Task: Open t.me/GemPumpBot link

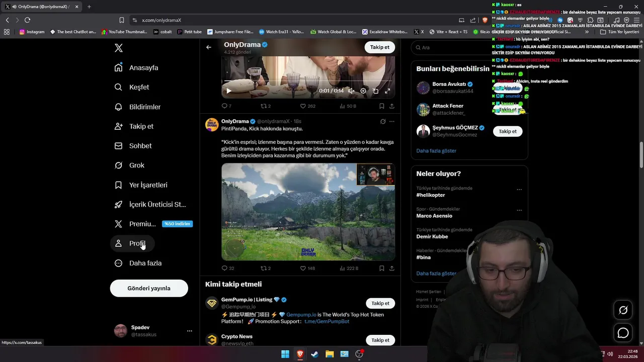Action: (327, 321)
